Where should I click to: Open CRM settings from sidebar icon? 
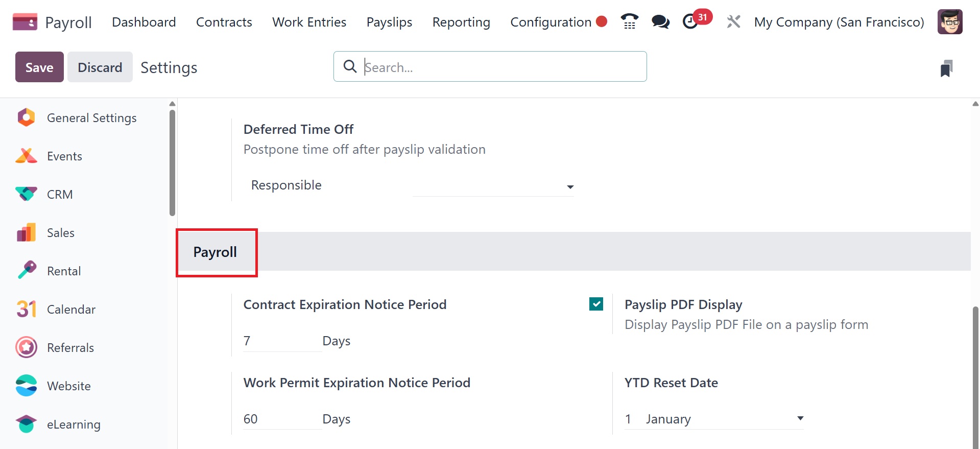point(26,194)
